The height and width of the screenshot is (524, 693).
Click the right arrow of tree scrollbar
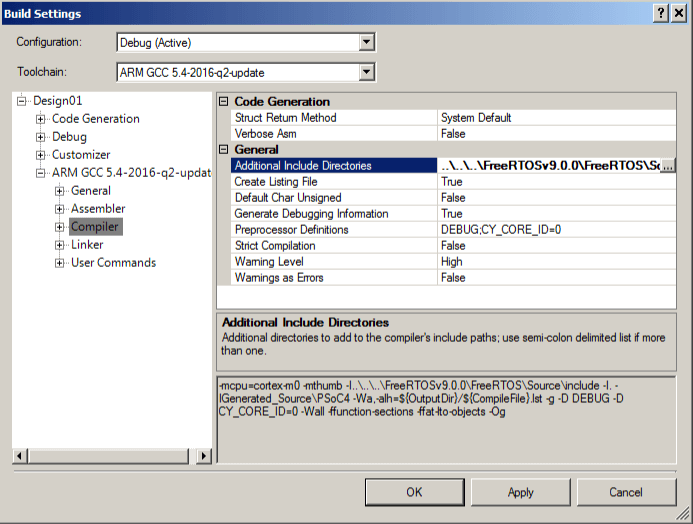pyautogui.click(x=203, y=456)
